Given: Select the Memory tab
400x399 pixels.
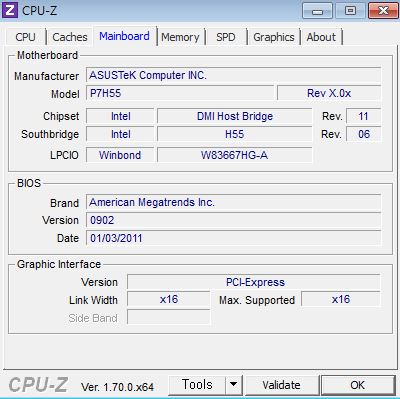Looking at the screenshot, I should point(180,37).
